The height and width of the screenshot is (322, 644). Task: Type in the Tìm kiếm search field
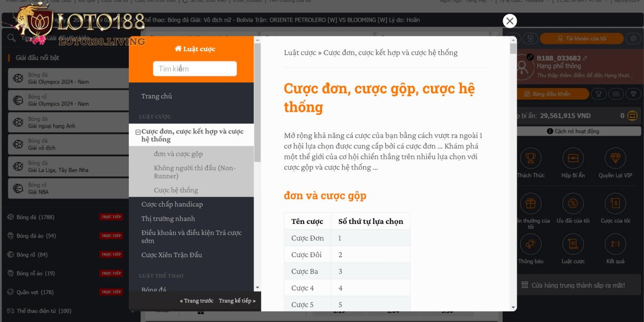[195, 68]
